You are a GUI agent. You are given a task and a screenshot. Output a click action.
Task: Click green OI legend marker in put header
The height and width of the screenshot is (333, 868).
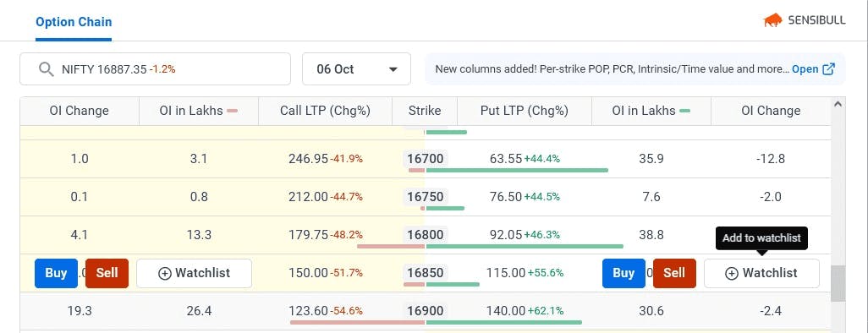click(684, 111)
